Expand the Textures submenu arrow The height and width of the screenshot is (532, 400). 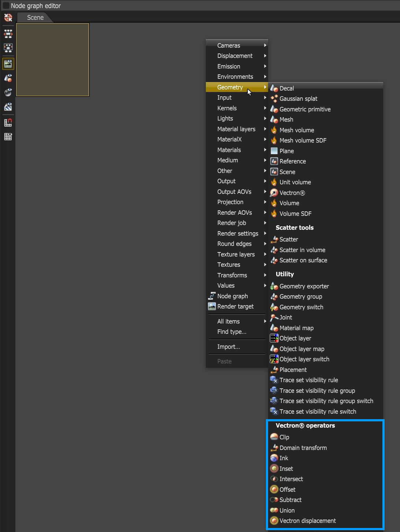click(x=265, y=265)
